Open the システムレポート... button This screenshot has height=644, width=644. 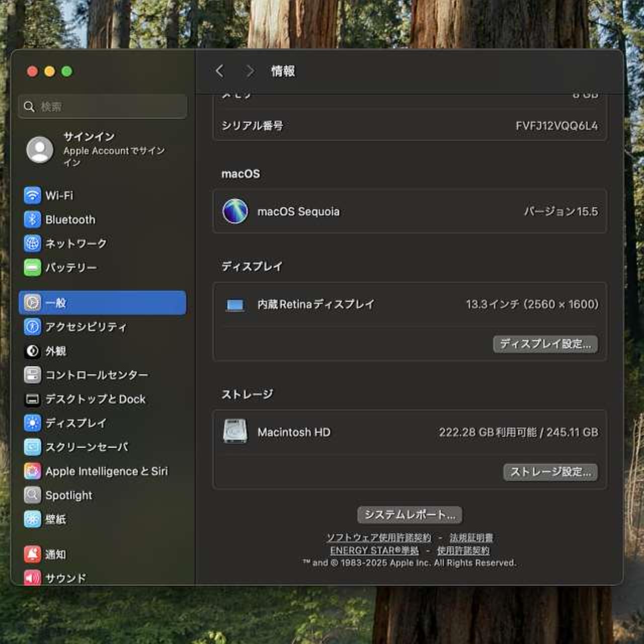[410, 515]
